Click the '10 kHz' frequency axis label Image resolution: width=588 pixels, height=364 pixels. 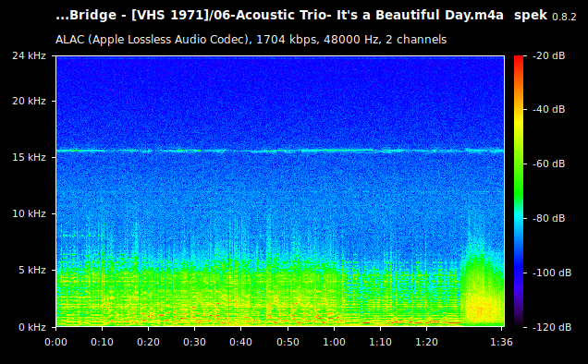tap(29, 213)
